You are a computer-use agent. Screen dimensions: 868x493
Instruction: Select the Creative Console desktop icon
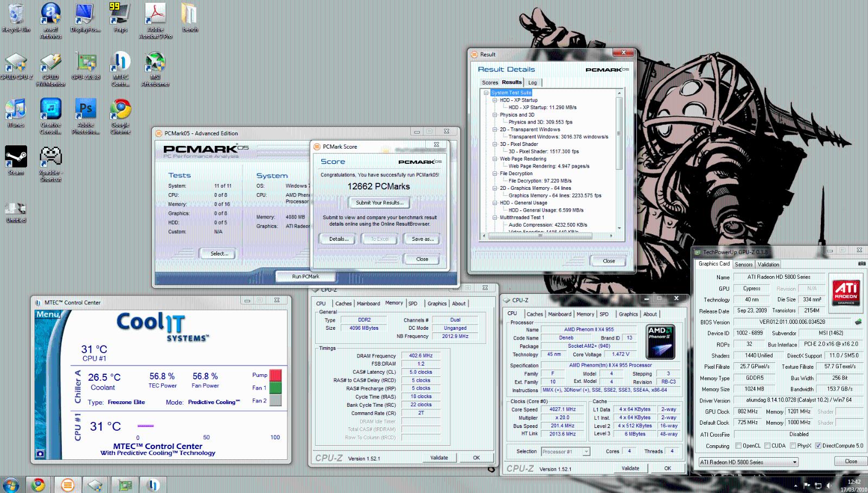pos(50,117)
